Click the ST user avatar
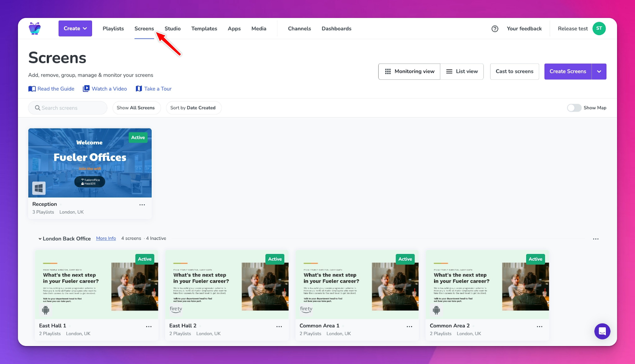 [x=599, y=29]
